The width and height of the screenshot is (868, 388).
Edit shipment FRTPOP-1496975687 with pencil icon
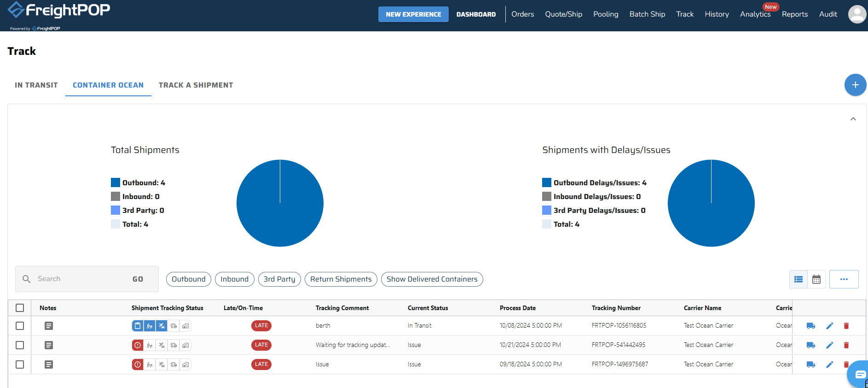(830, 364)
